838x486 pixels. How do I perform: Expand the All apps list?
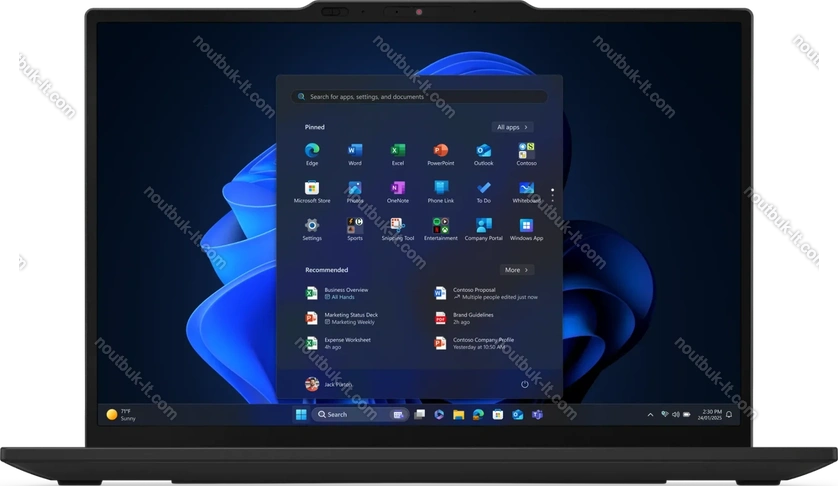(513, 128)
